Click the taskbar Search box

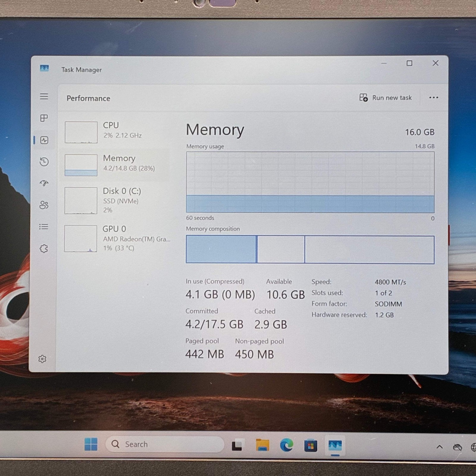[165, 444]
